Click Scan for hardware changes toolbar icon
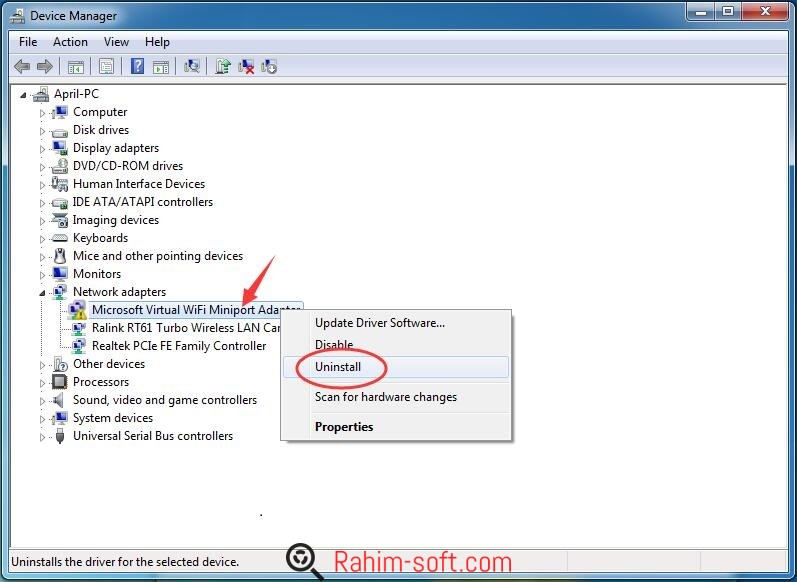 tap(192, 66)
